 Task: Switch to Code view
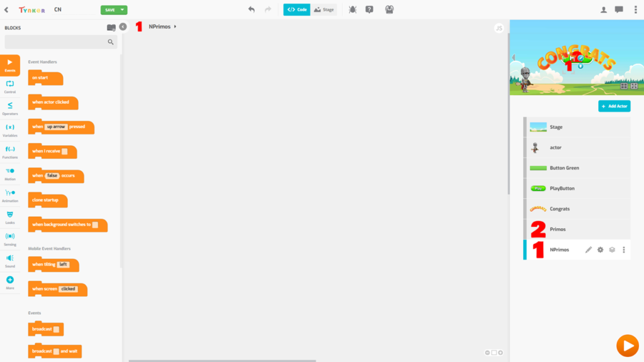[297, 10]
